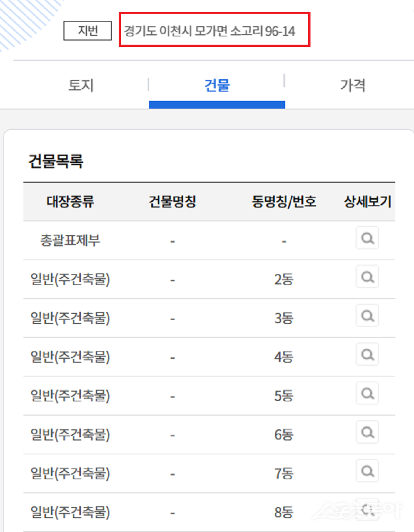
Task: Select the 건물 tab
Action: 217,86
